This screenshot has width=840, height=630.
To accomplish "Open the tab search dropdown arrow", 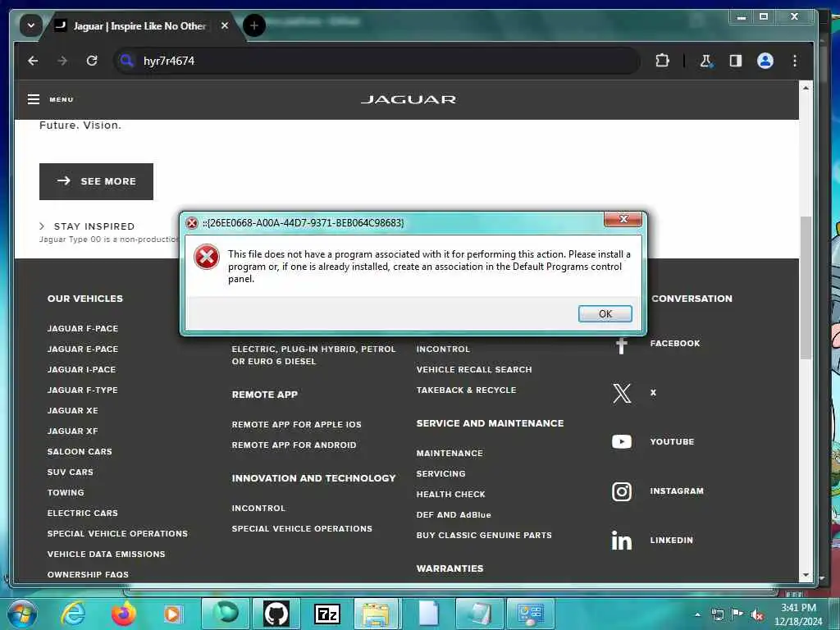I will point(31,25).
